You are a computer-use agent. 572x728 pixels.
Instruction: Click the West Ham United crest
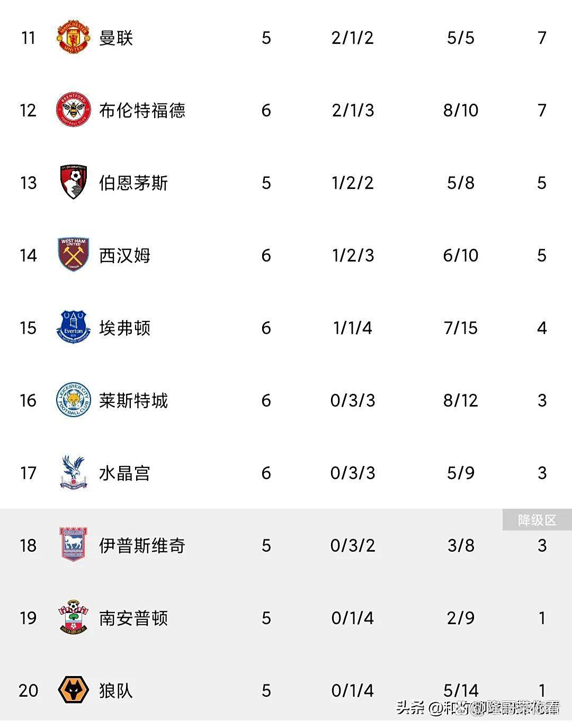pos(73,255)
